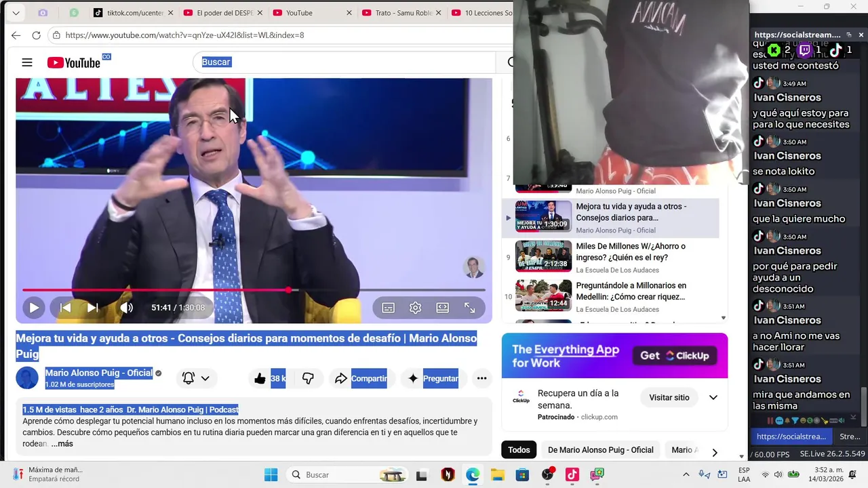
Task: Close the socialstream chat overlay
Action: tap(861, 35)
